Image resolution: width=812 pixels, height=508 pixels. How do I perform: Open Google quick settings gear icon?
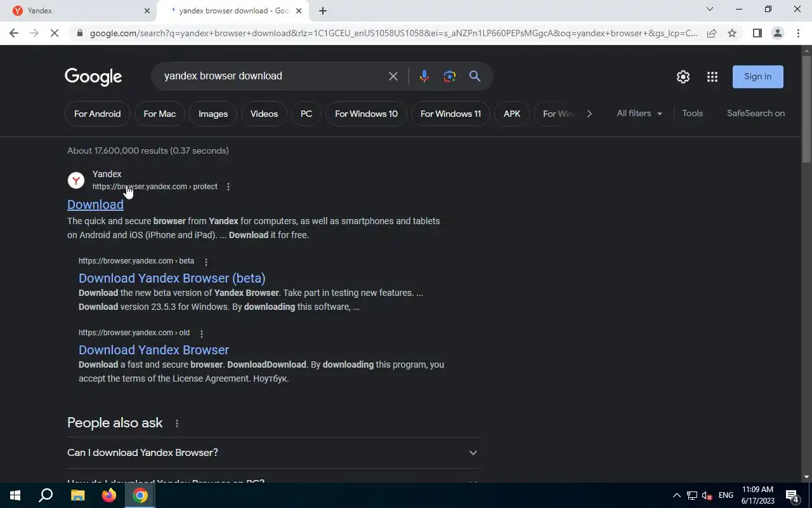click(x=683, y=77)
